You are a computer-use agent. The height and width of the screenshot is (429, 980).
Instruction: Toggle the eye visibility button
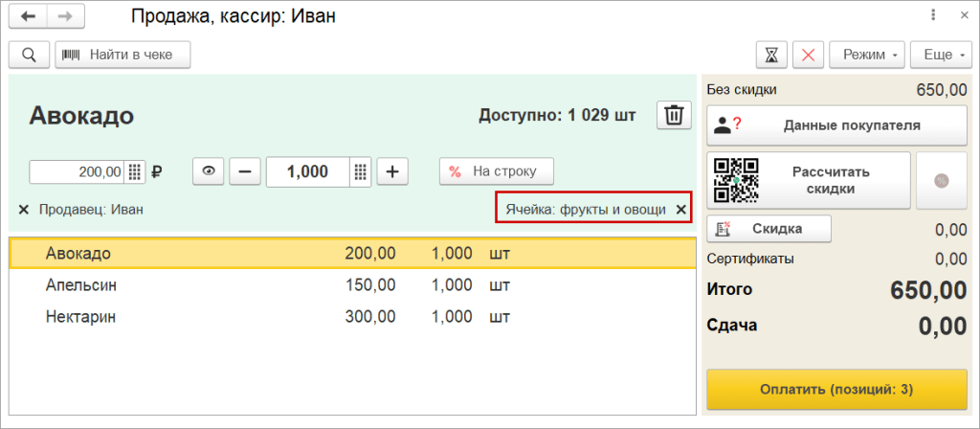pos(209,172)
